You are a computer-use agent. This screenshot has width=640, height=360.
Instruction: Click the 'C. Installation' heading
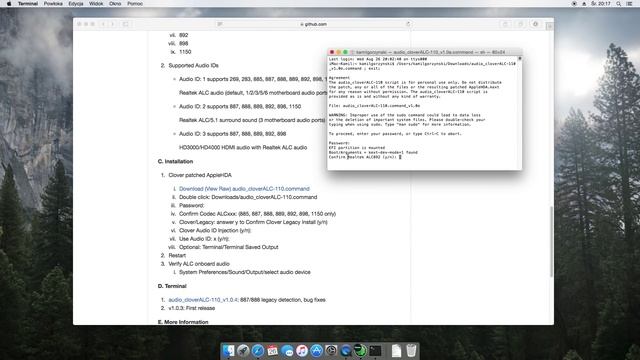[x=175, y=161]
